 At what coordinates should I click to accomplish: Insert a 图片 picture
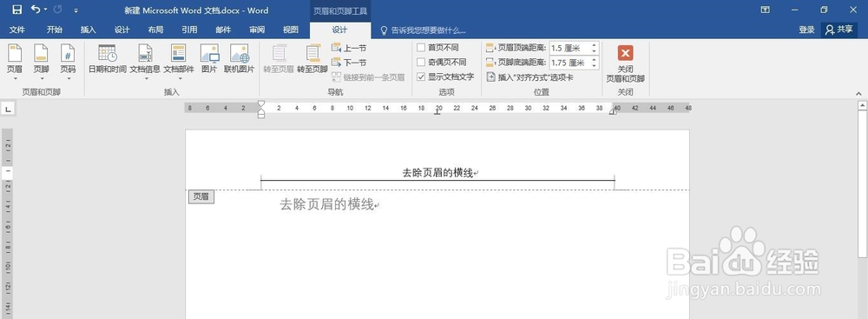pos(209,60)
